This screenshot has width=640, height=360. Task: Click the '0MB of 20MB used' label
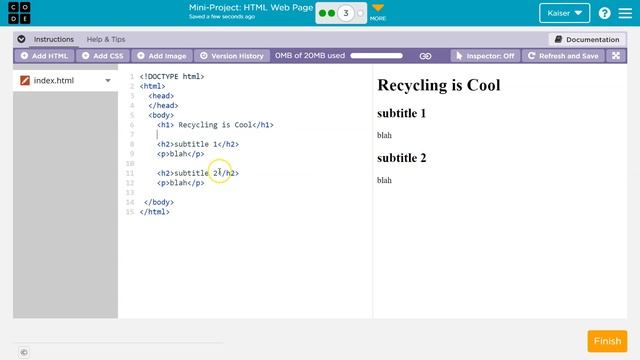point(310,56)
